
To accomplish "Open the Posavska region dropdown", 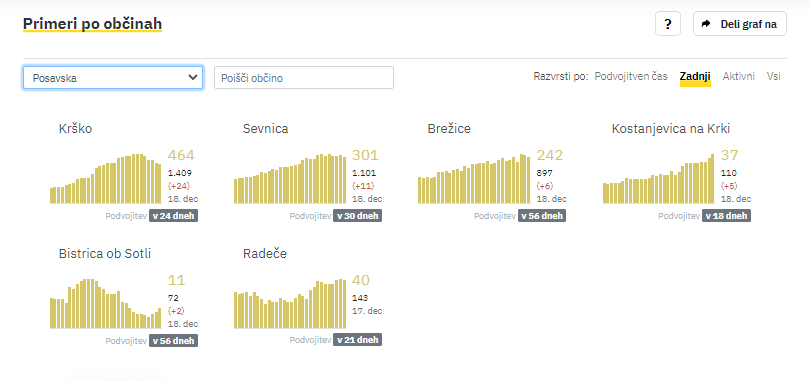I will coord(113,77).
